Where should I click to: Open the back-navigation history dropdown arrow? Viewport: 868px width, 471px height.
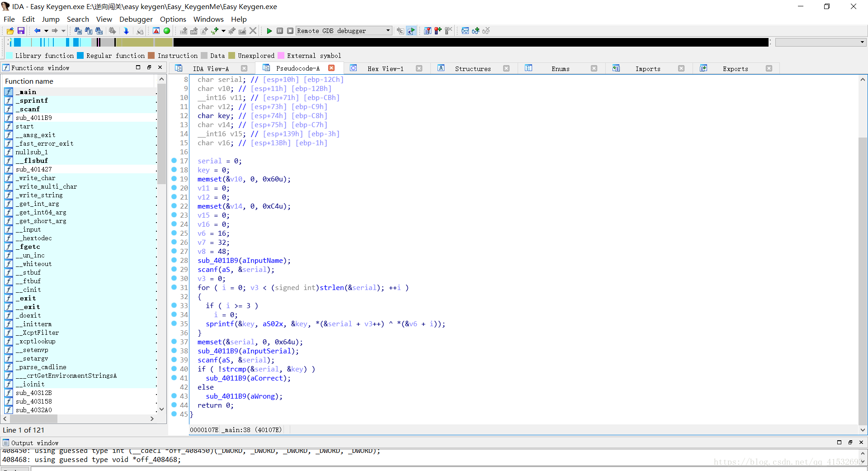tap(46, 31)
